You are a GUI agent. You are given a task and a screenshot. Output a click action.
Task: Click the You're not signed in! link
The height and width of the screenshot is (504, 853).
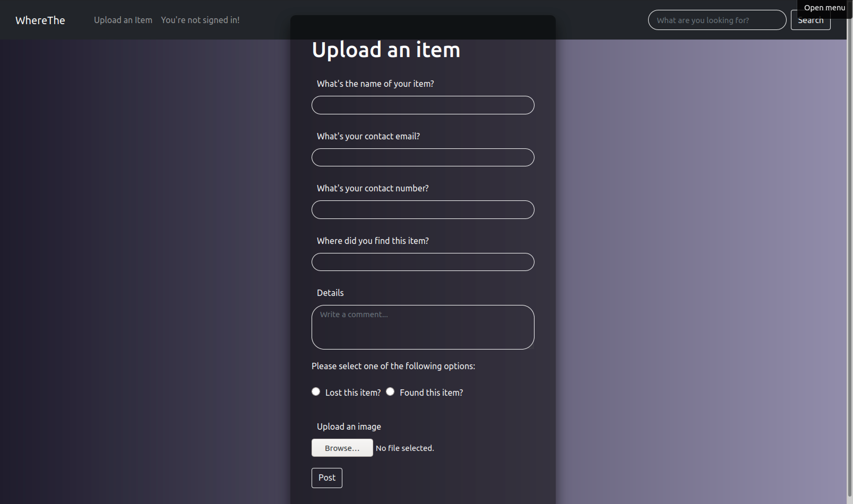200,20
